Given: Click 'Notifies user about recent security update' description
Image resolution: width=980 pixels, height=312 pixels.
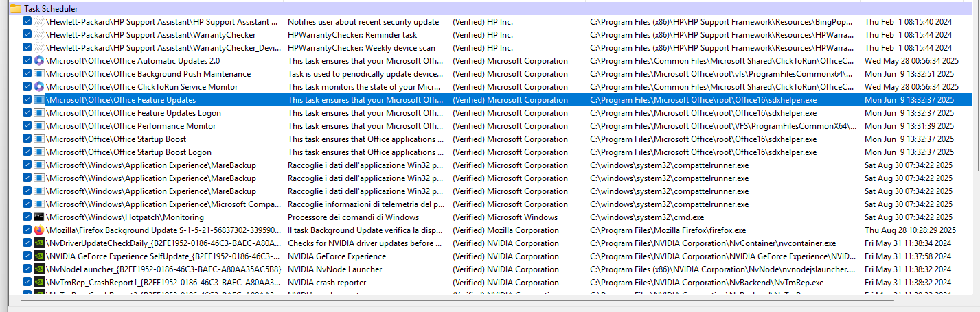Looking at the screenshot, I should point(363,22).
